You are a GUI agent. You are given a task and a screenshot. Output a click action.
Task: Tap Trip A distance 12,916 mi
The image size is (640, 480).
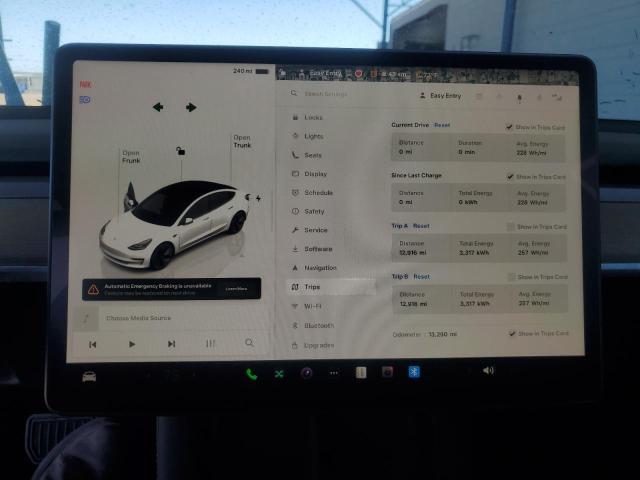click(413, 253)
